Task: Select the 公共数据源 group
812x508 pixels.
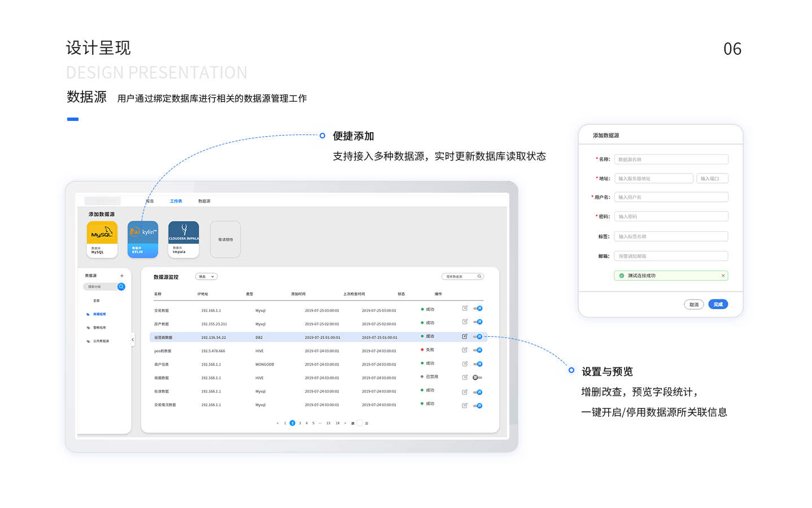Action: pyautogui.click(x=101, y=341)
